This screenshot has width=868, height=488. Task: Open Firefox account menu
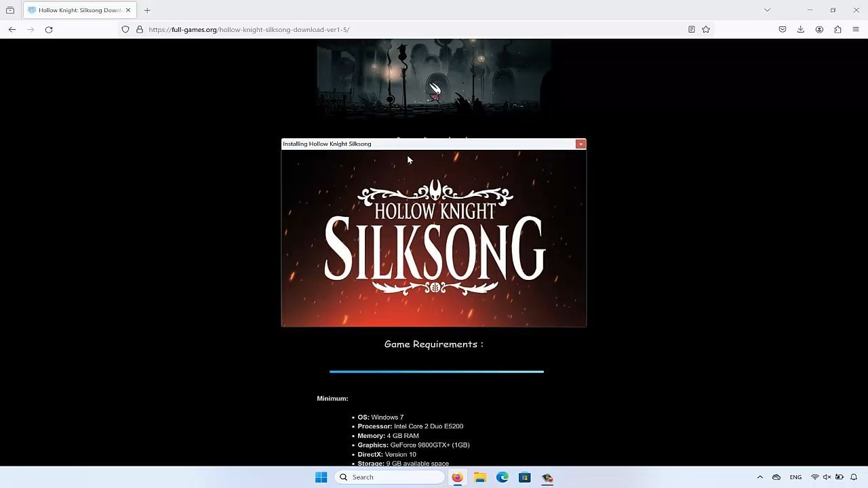[819, 29]
